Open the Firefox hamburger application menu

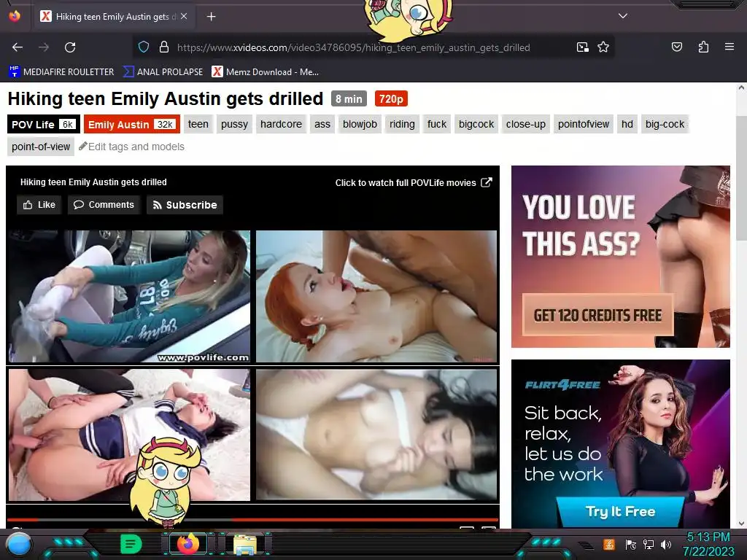point(729,47)
